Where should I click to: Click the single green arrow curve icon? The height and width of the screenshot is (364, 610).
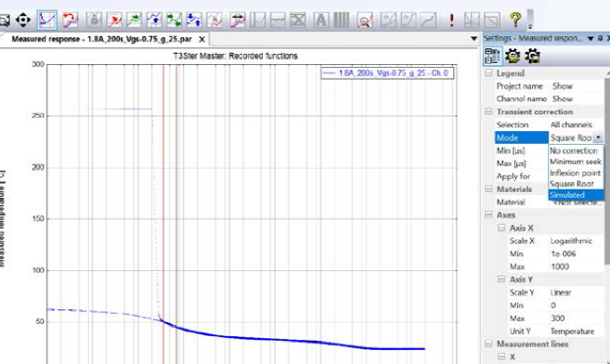pyautogui.click(x=134, y=19)
